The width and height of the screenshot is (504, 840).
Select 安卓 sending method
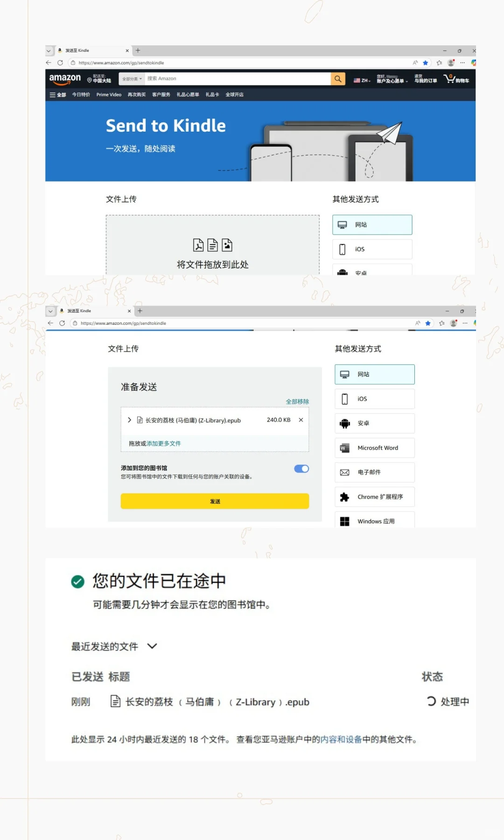point(374,423)
